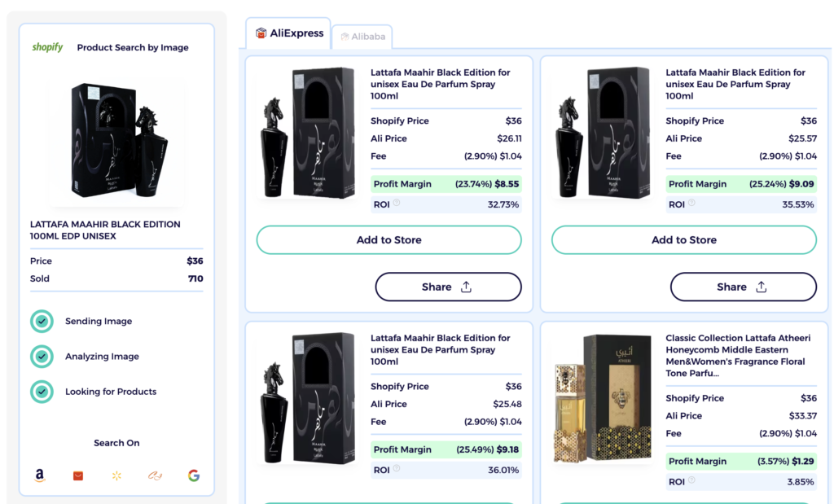This screenshot has height=504, width=834.
Task: Toggle the Looking for Products checkmark
Action: point(42,392)
